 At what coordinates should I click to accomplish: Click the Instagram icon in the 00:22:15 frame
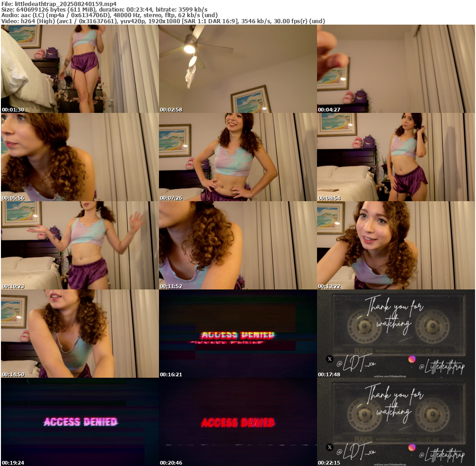(x=412, y=447)
